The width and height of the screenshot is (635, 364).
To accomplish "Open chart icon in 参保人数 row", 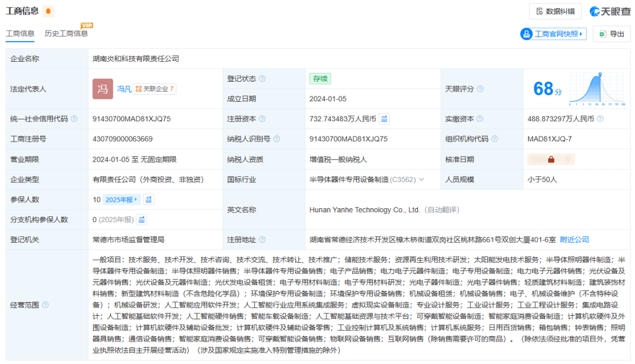I will click(149, 199).
